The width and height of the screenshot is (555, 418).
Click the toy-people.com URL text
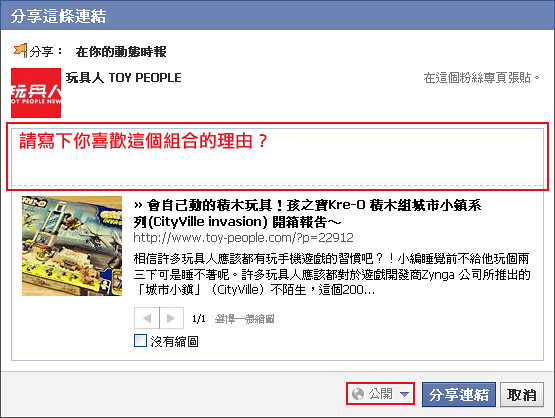pyautogui.click(x=244, y=237)
